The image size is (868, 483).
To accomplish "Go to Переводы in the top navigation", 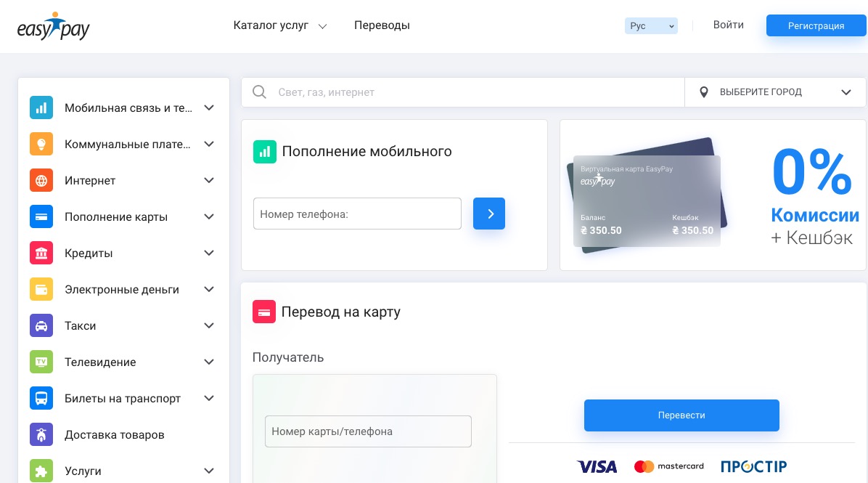I will pos(382,25).
